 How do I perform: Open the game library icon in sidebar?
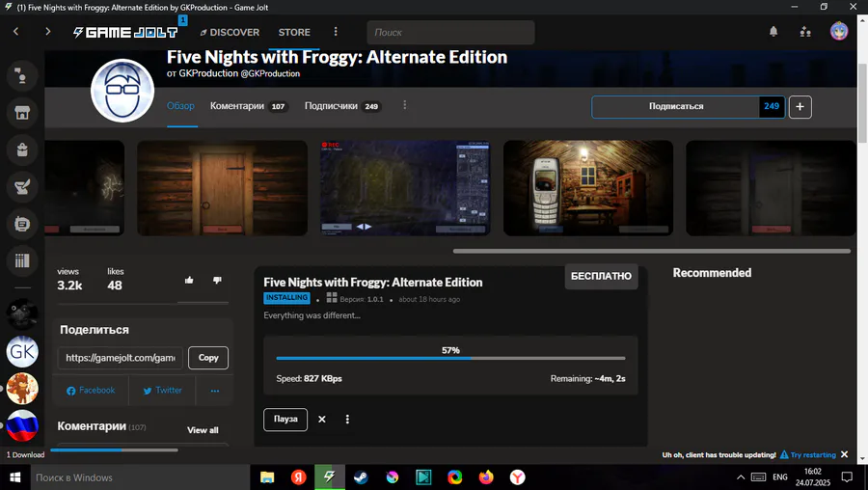pos(22,260)
